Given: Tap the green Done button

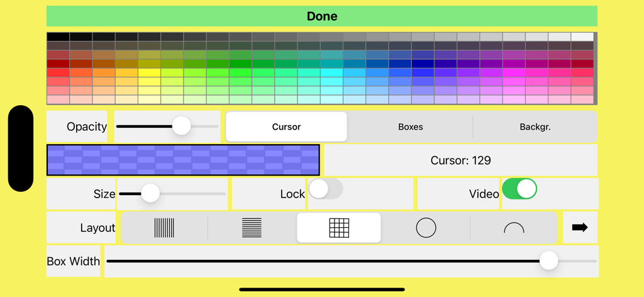Looking at the screenshot, I should tap(322, 16).
